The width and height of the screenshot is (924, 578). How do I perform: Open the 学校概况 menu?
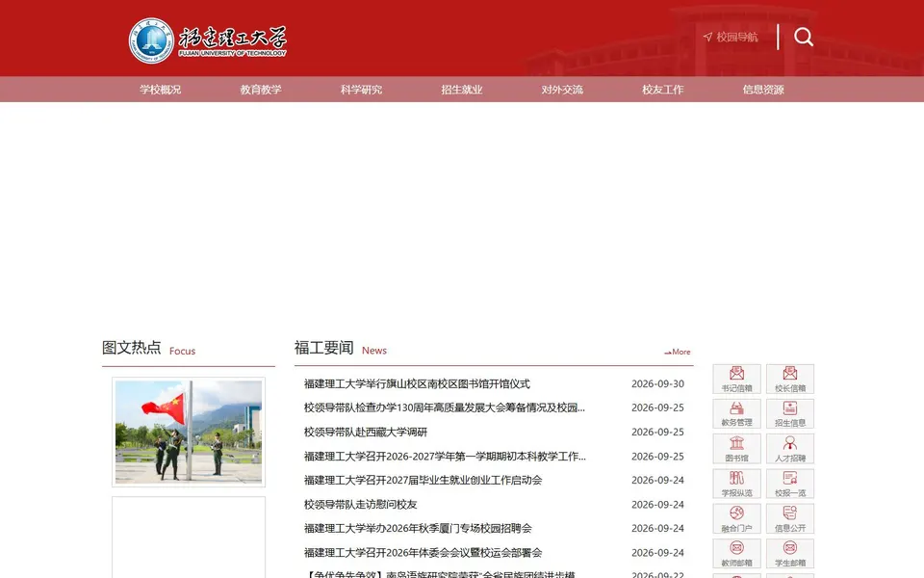[161, 90]
